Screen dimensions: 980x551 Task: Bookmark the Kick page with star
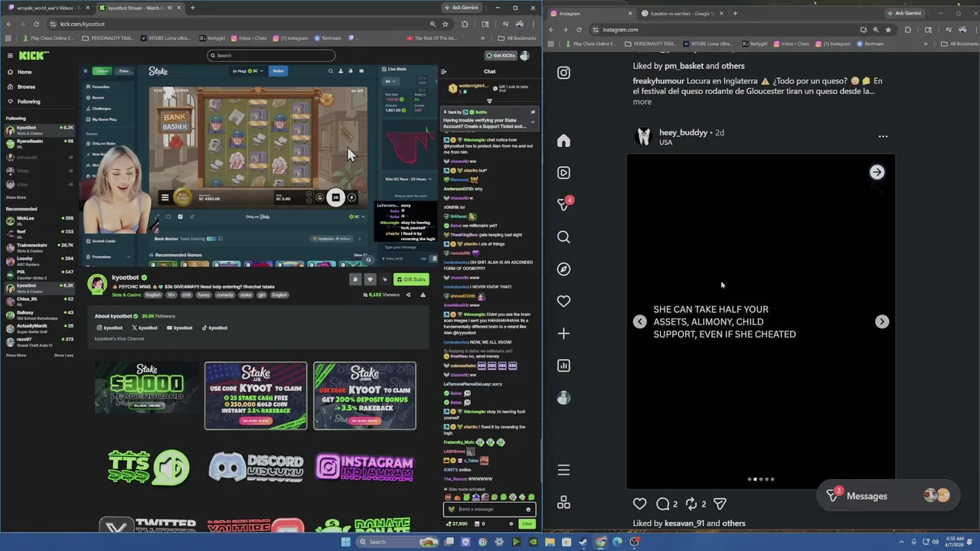point(445,24)
